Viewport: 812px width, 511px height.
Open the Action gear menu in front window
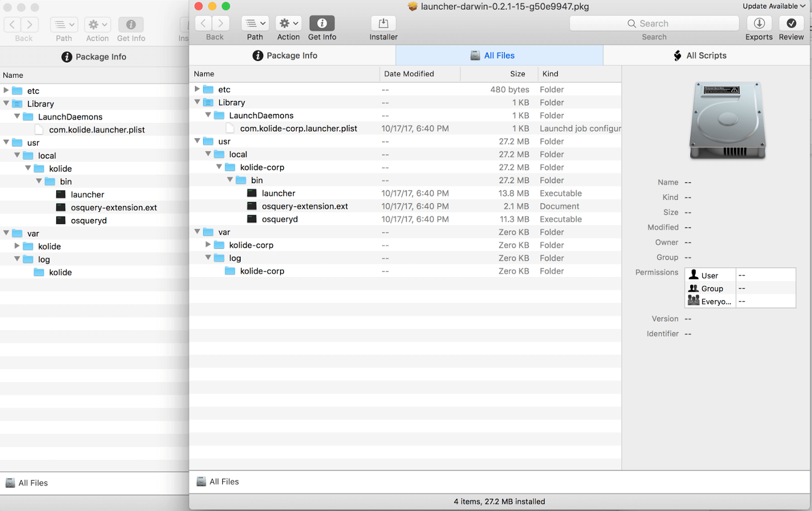point(288,23)
